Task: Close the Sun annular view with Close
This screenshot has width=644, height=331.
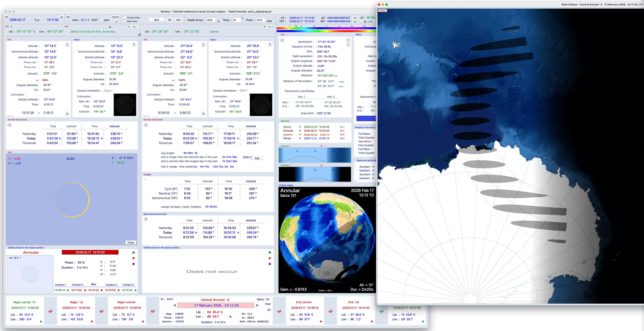Action: coord(131,242)
